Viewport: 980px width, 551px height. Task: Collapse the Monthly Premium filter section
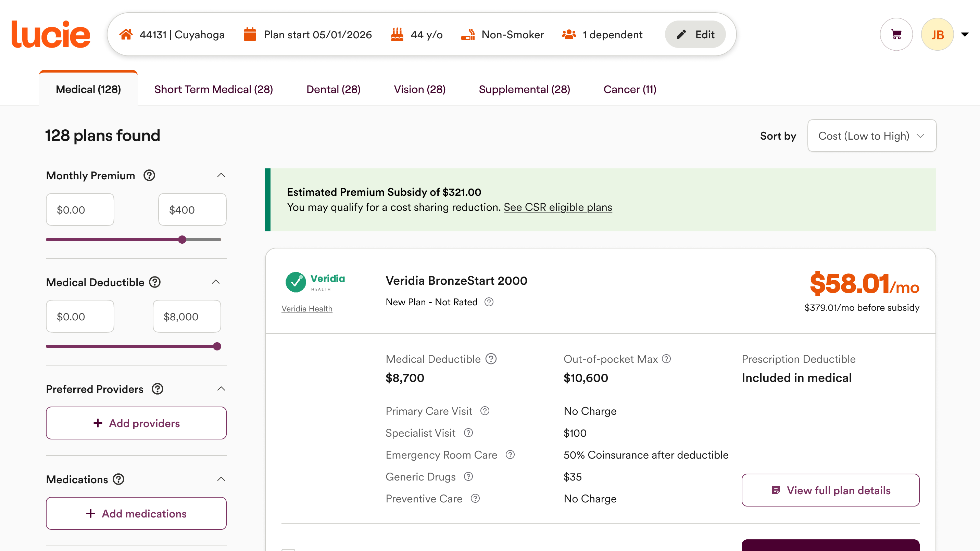tap(221, 175)
